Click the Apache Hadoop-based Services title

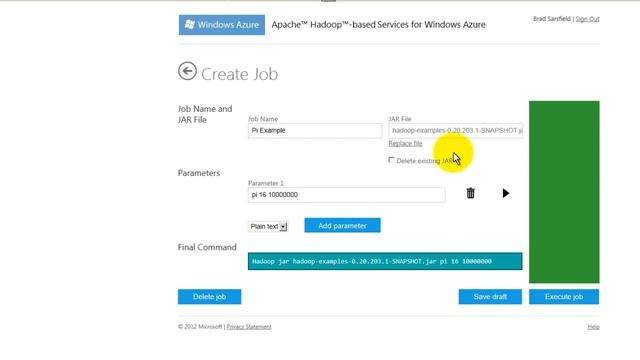point(378,24)
